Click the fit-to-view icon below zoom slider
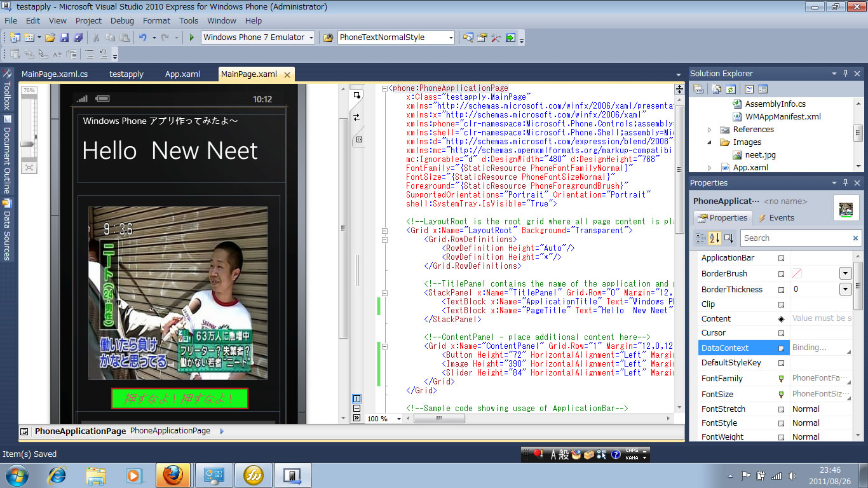Image resolution: width=868 pixels, height=488 pixels. [x=29, y=167]
